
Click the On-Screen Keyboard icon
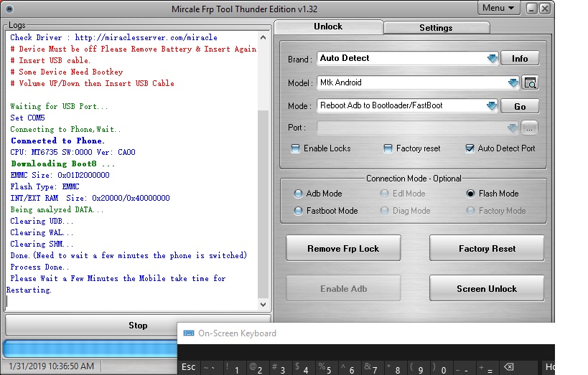click(189, 333)
